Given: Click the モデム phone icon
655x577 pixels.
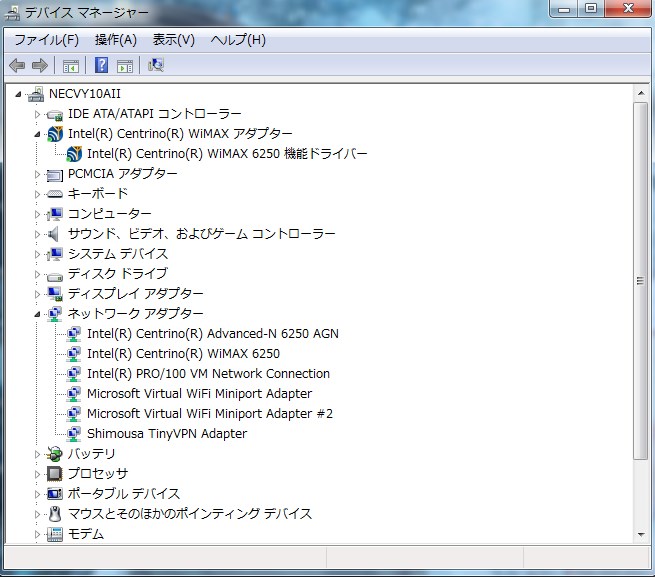Looking at the screenshot, I should click(55, 534).
